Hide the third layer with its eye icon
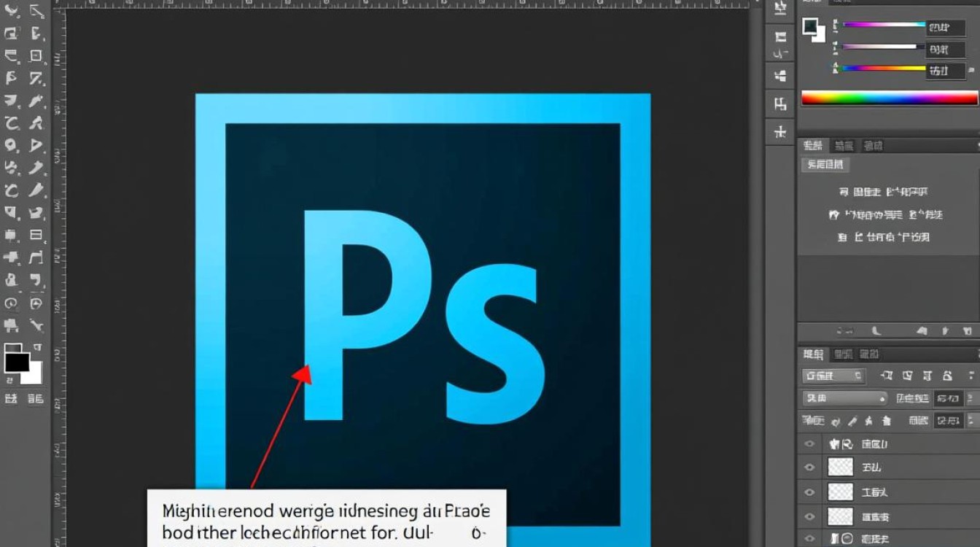Screen dimensions: 980x547 click(809, 492)
